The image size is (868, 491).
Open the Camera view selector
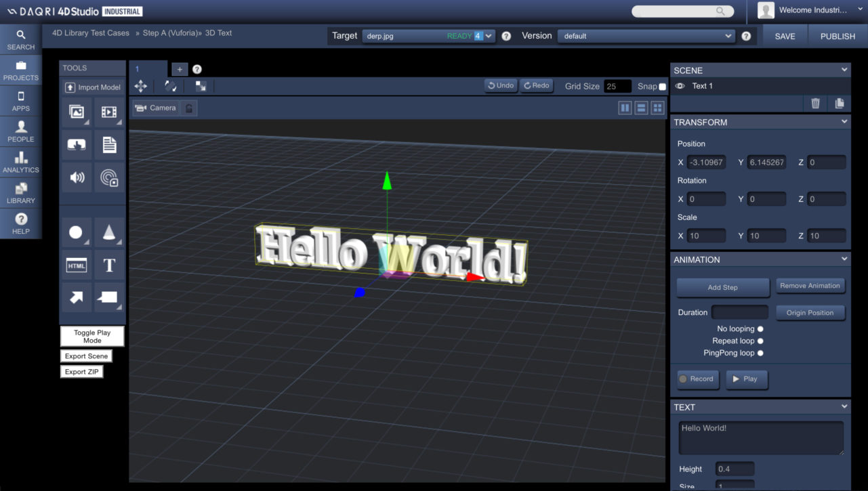coord(156,108)
